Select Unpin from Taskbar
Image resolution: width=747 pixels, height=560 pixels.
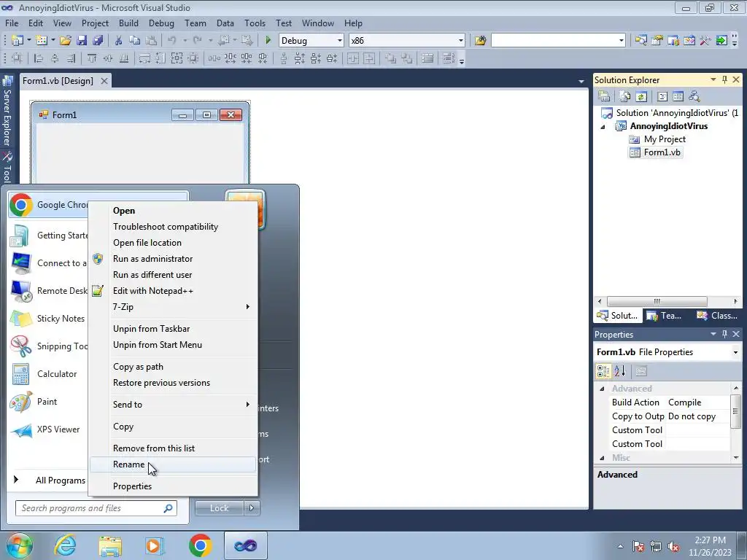click(174, 329)
